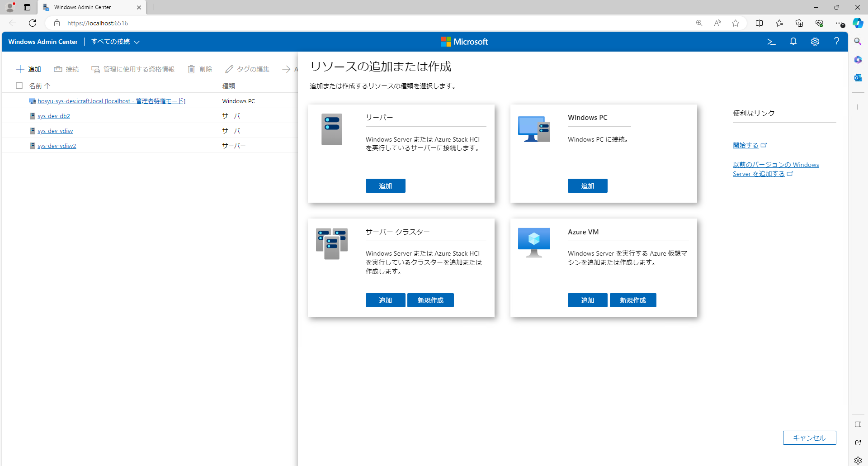868x466 pixels.
Task: Open the help question mark icon
Action: coord(836,42)
